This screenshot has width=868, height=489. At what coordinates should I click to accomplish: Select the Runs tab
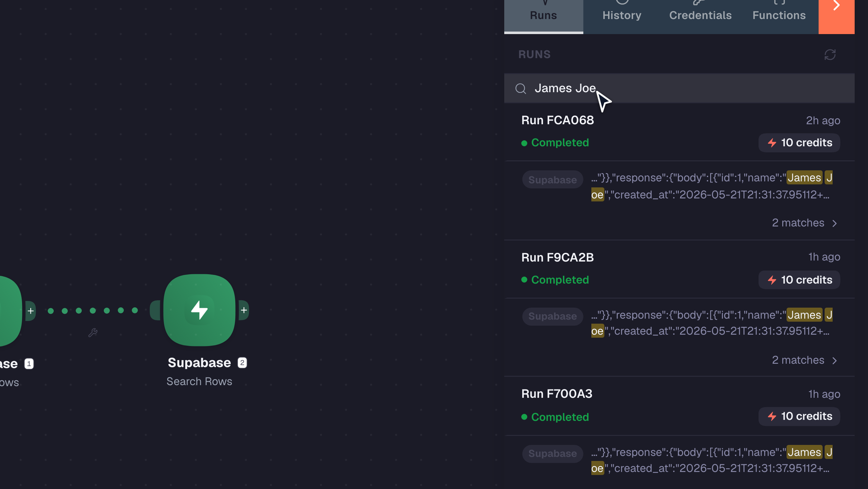coord(544,15)
